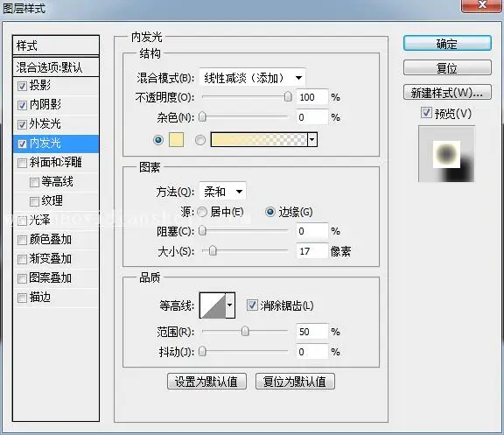Open the 样式 styles list header
This screenshot has width=504, height=435.
tap(56, 46)
